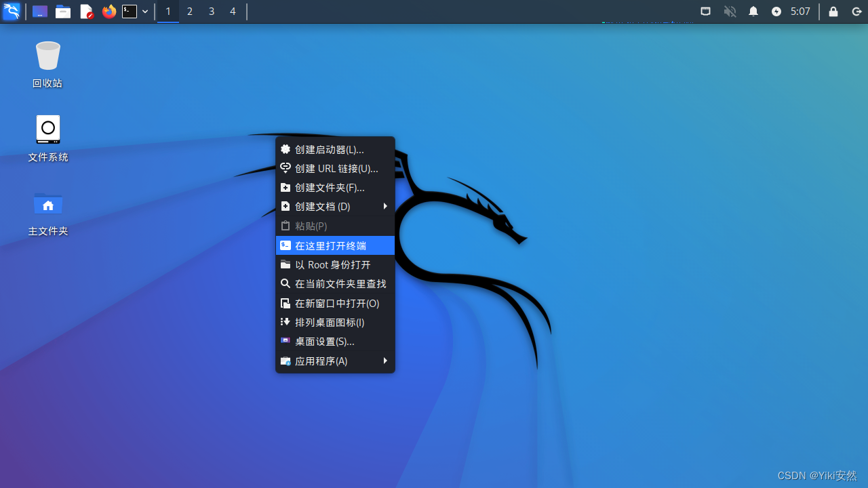Click the show desktop panel icon
The height and width of the screenshot is (488, 868).
point(40,12)
